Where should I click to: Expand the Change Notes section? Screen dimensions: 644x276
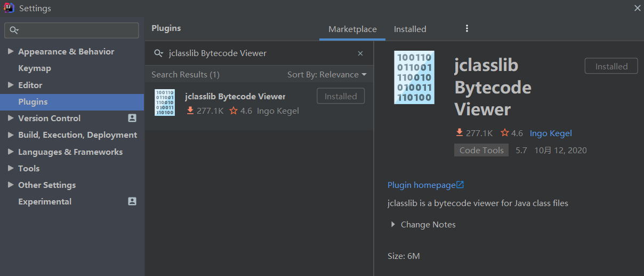click(x=393, y=224)
